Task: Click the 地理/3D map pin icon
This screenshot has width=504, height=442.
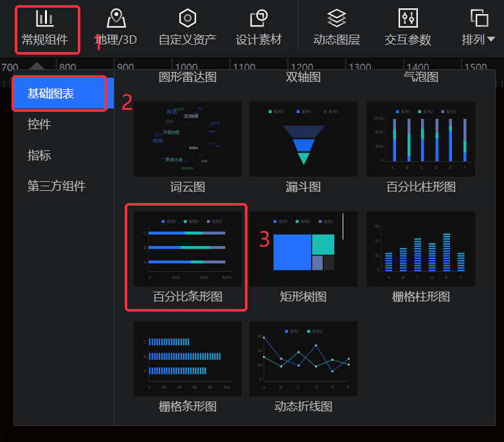Action: [x=116, y=18]
